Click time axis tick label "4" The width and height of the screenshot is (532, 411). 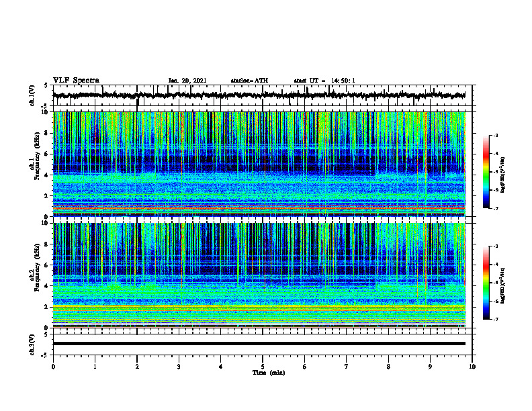pyautogui.click(x=221, y=367)
